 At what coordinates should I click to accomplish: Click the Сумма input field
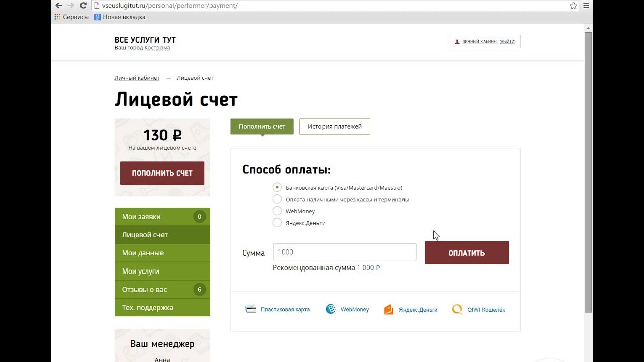tap(344, 252)
